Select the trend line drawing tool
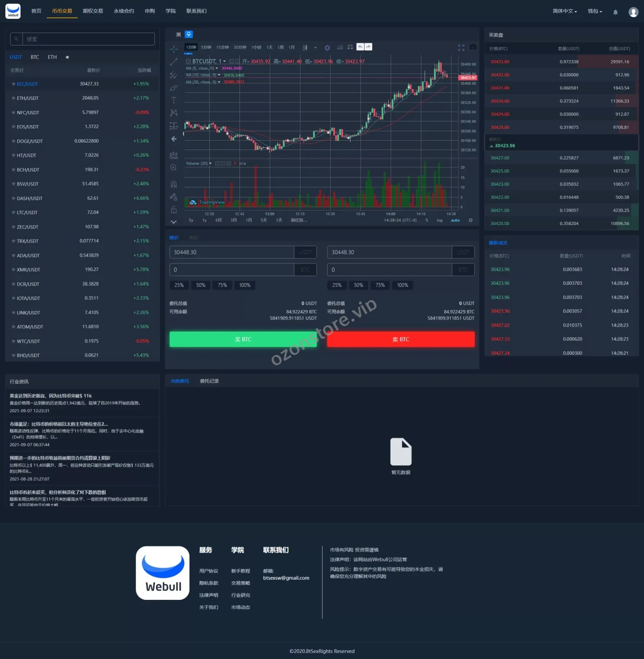The height and width of the screenshot is (659, 644). click(174, 62)
